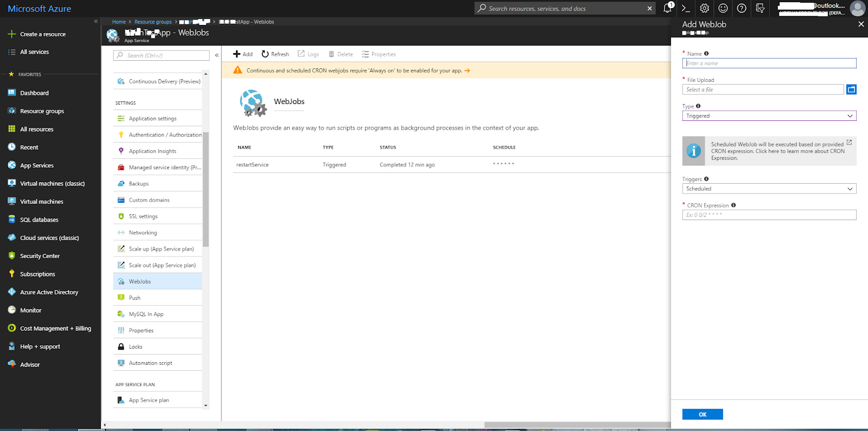The image size is (868, 431).
Task: Click Refresh in WebJobs toolbar
Action: tap(275, 54)
